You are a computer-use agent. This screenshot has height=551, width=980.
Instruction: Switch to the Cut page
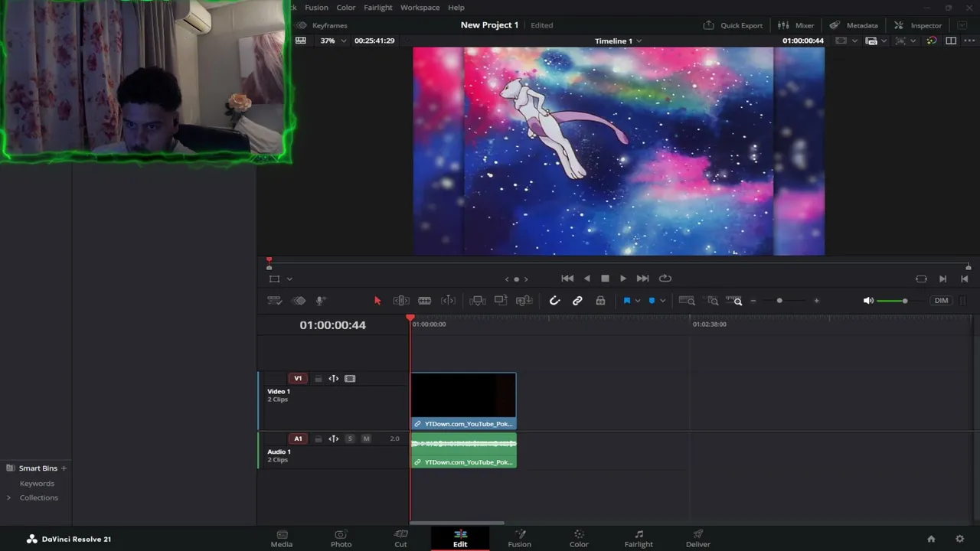pos(400,539)
